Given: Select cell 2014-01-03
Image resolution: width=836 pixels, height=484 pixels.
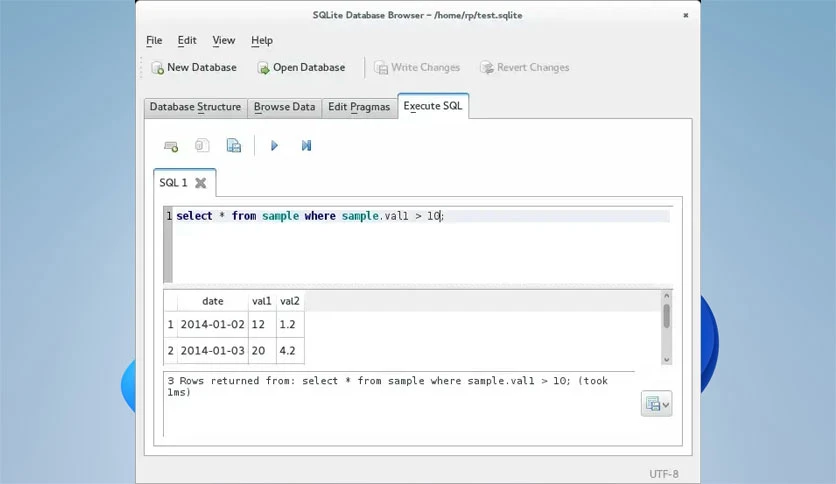Looking at the screenshot, I should point(213,351).
